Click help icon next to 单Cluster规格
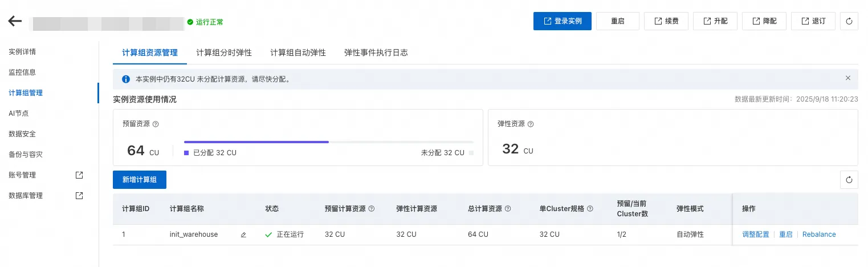 [590, 209]
